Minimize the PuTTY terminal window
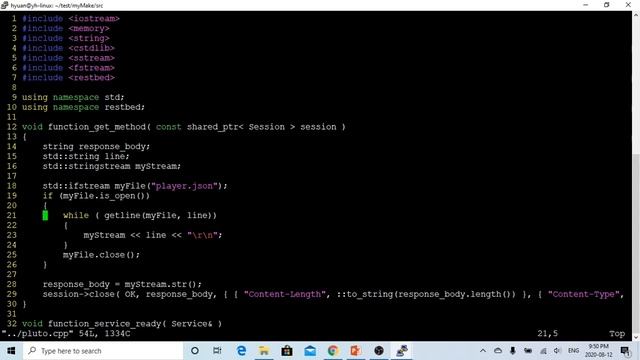Image resolution: width=640 pixels, height=360 pixels. pos(586,5)
